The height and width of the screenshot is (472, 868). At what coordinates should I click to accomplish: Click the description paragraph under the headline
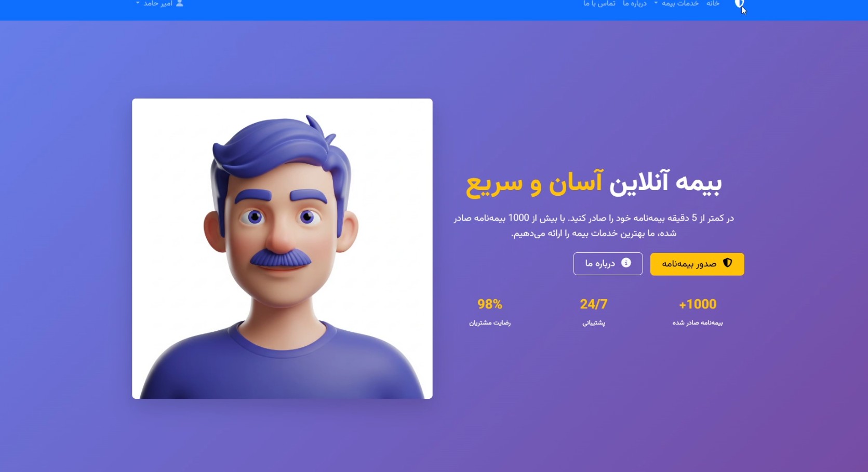tap(594, 225)
